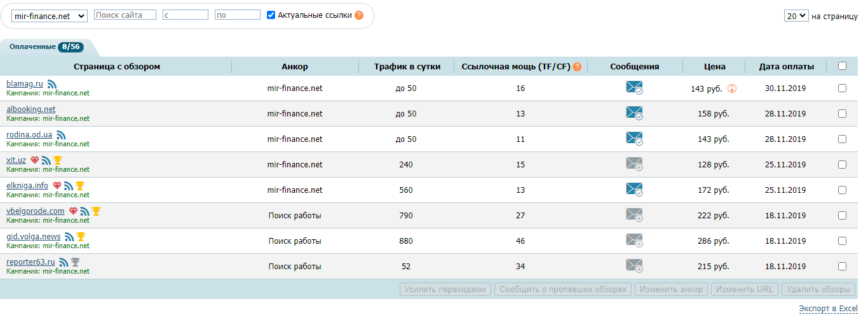This screenshot has height=322, width=868.
Task: Click the orange icon next to 143 руб. for blamag.ru
Action: 732,88
